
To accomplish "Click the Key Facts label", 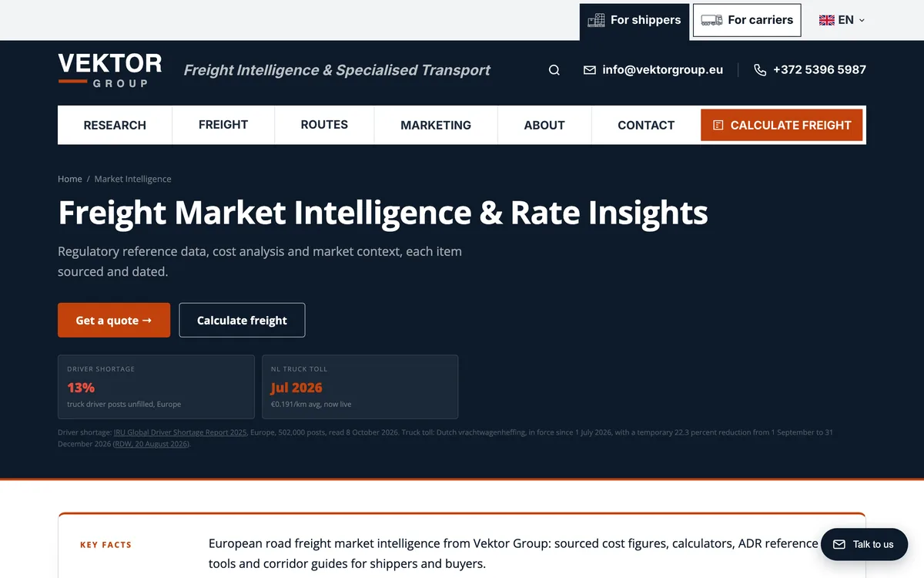I will (105, 545).
